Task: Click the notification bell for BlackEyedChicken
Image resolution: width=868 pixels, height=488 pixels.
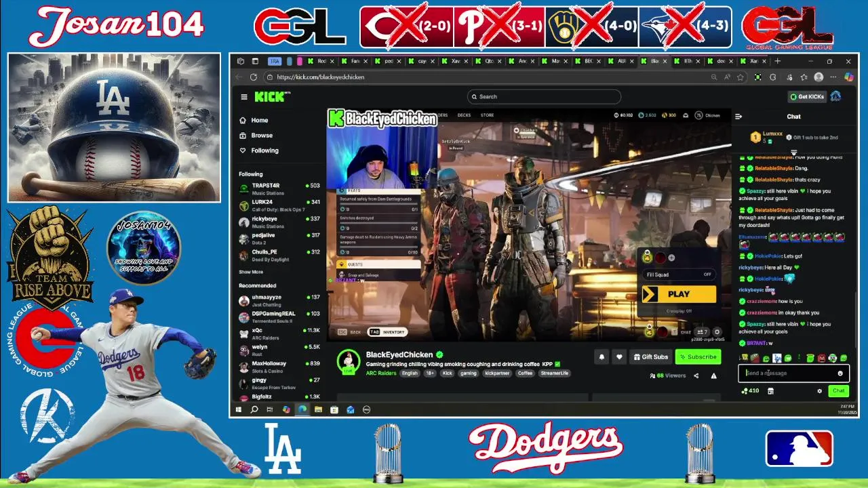Action: click(x=601, y=357)
